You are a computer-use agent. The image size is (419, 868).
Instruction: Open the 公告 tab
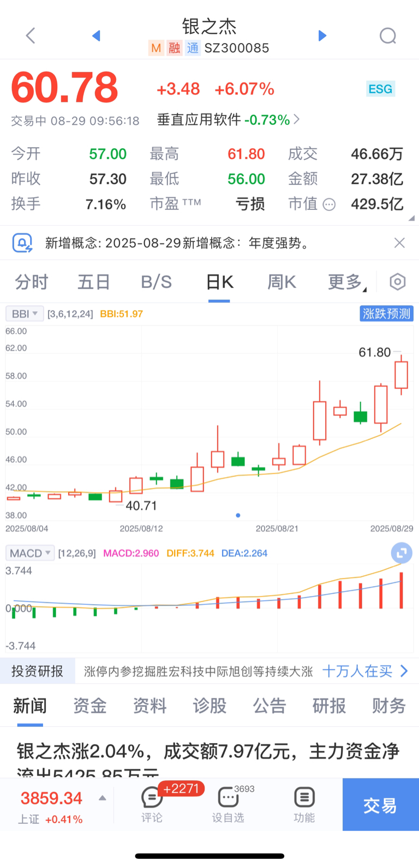tap(270, 706)
